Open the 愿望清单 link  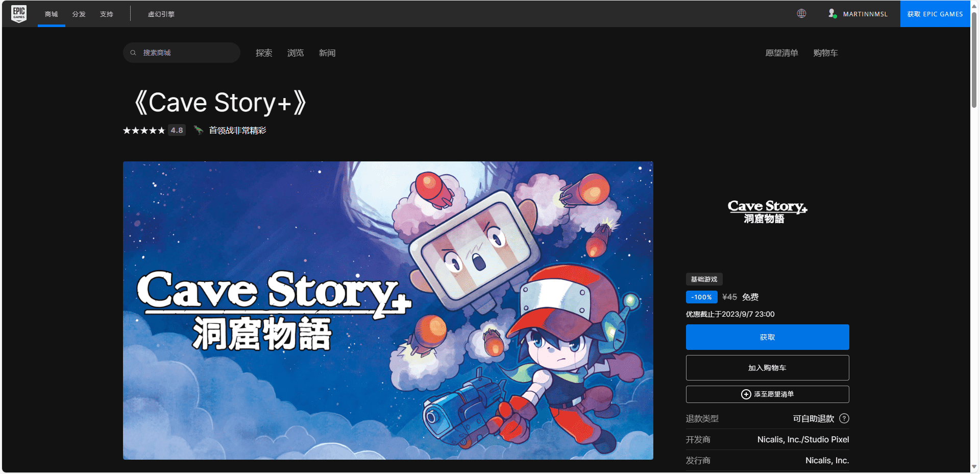[x=781, y=53]
